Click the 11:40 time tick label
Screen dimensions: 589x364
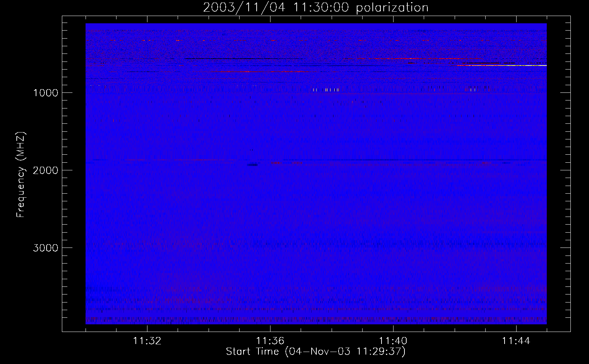coord(393,341)
